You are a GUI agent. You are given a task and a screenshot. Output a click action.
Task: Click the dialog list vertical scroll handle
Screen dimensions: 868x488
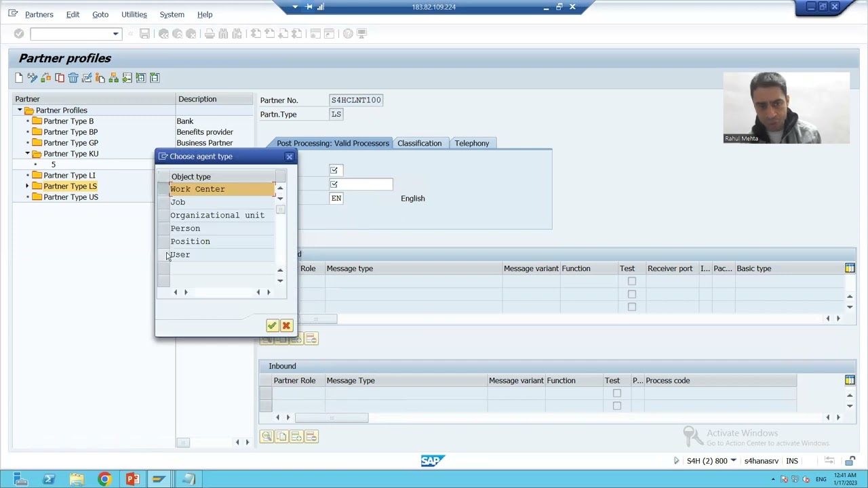pyautogui.click(x=280, y=210)
